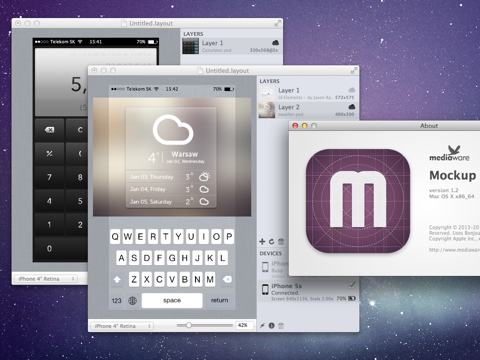Enter fullscreen in the back Untitled.layout window
This screenshot has height=360, width=480.
(277, 23)
